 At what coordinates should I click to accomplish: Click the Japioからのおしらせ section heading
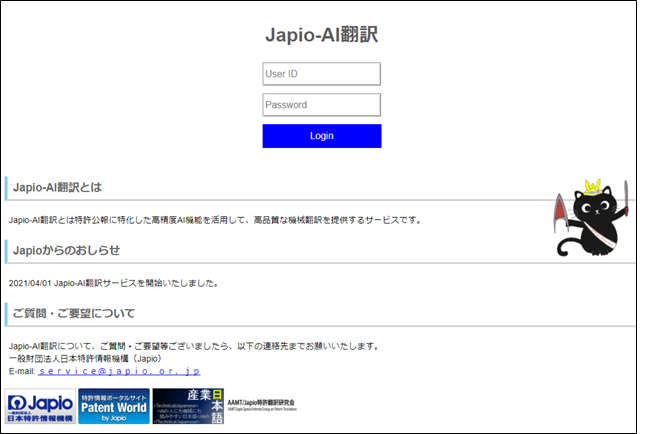[x=66, y=250]
